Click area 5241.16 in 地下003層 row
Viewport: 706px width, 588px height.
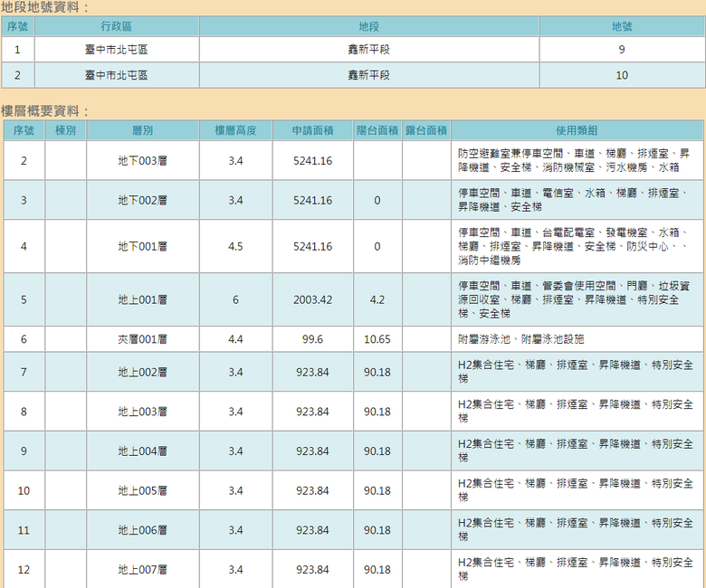(x=312, y=161)
